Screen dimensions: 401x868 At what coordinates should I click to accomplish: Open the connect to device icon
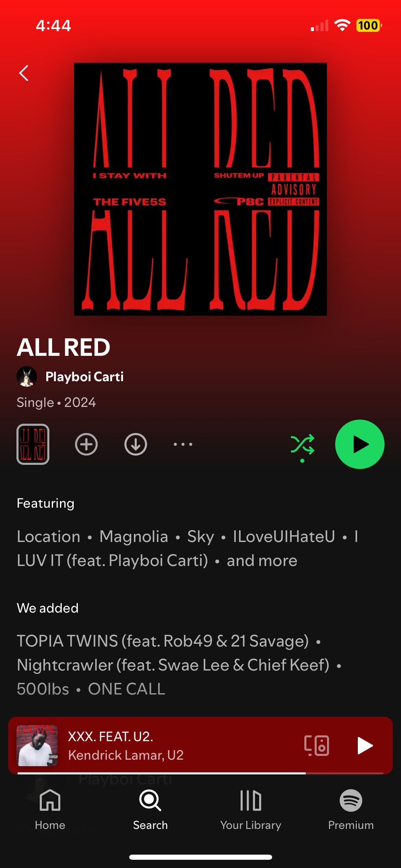(x=317, y=746)
